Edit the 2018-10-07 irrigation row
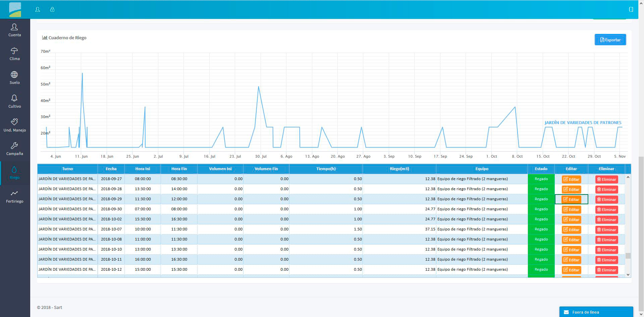 (571, 230)
